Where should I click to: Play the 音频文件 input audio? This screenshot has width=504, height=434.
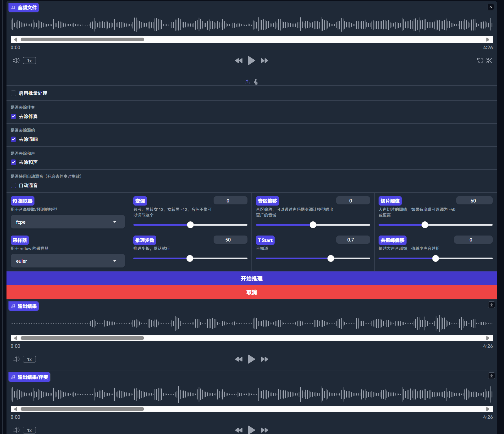251,61
